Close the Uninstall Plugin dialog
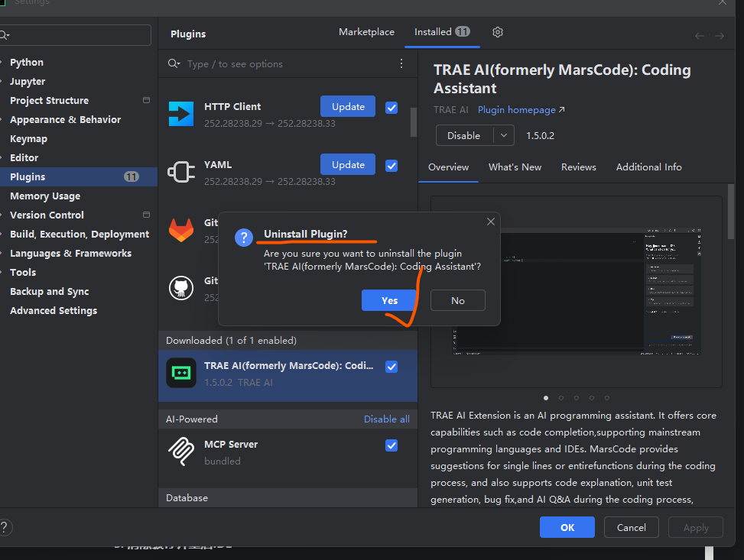This screenshot has height=560, width=744. 491,222
